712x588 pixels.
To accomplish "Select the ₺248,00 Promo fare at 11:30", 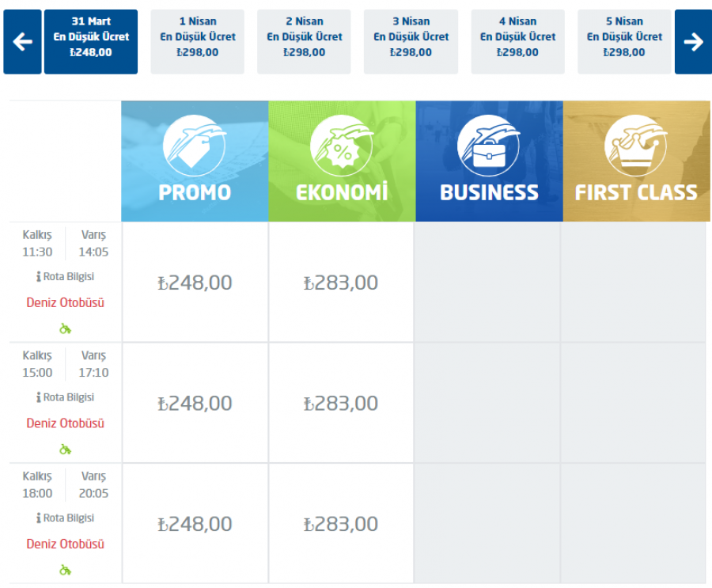I will (x=195, y=283).
